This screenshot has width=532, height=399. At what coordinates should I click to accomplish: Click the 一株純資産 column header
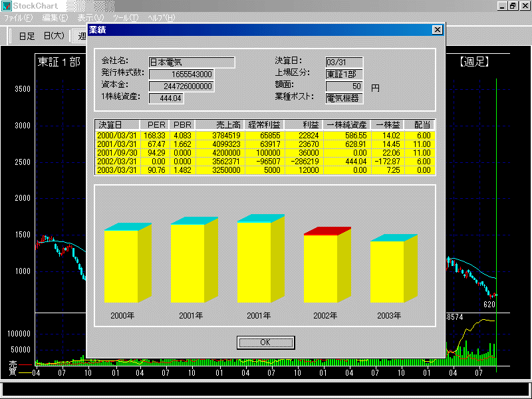(347, 125)
